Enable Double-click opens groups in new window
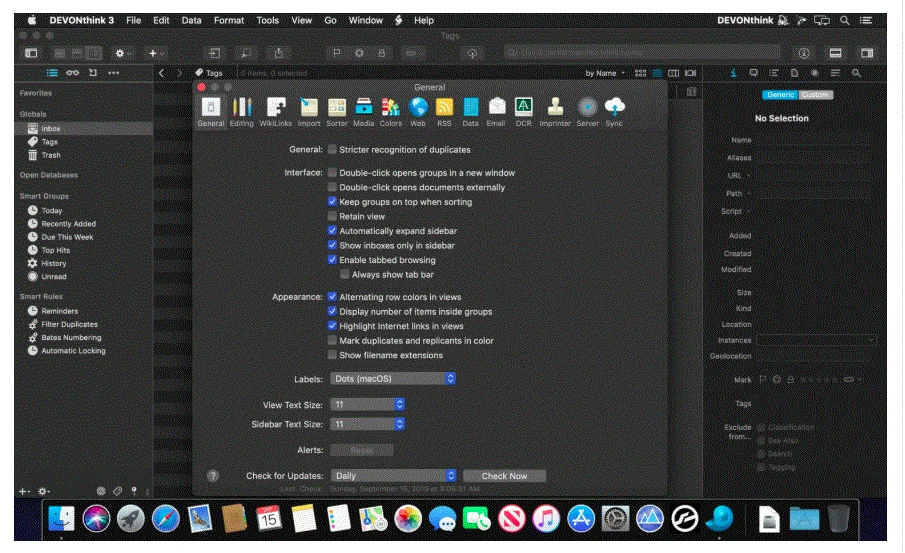The width and height of the screenshot is (905, 553). [332, 173]
